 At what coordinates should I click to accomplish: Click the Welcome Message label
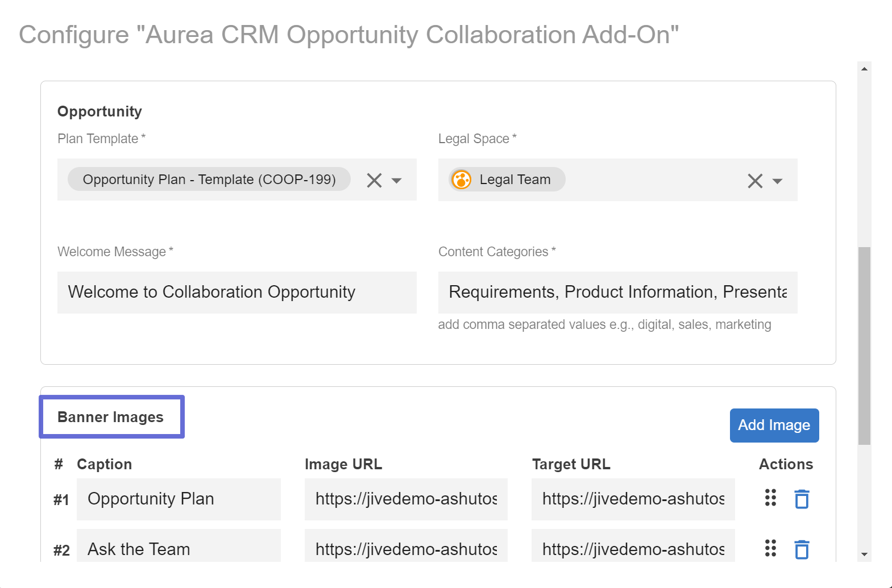115,252
